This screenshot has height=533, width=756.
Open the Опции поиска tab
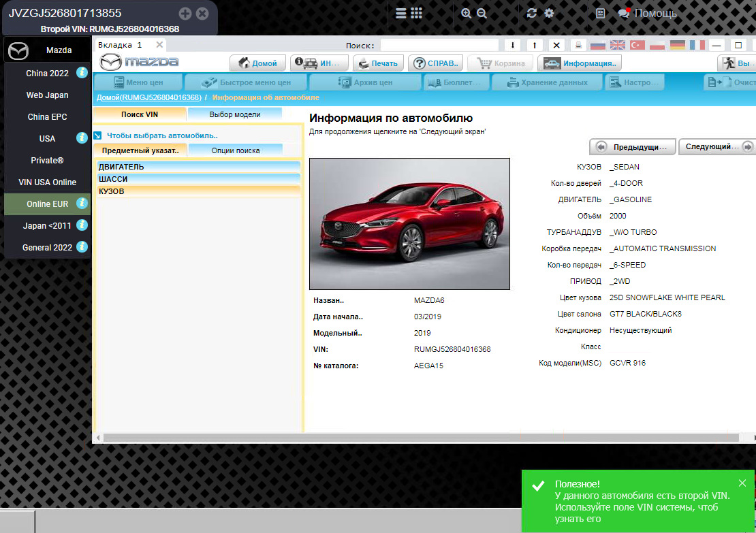point(235,150)
